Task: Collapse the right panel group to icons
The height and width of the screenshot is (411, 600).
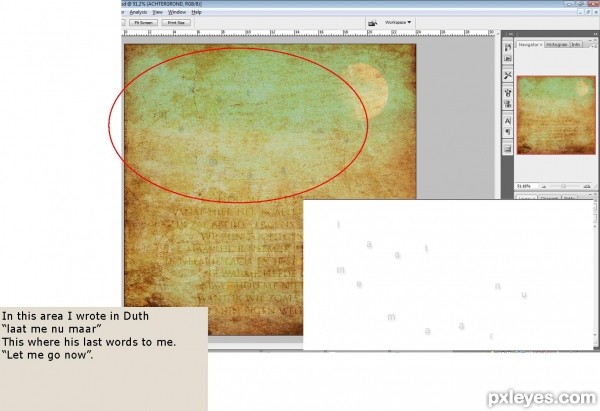Action: click(x=595, y=35)
